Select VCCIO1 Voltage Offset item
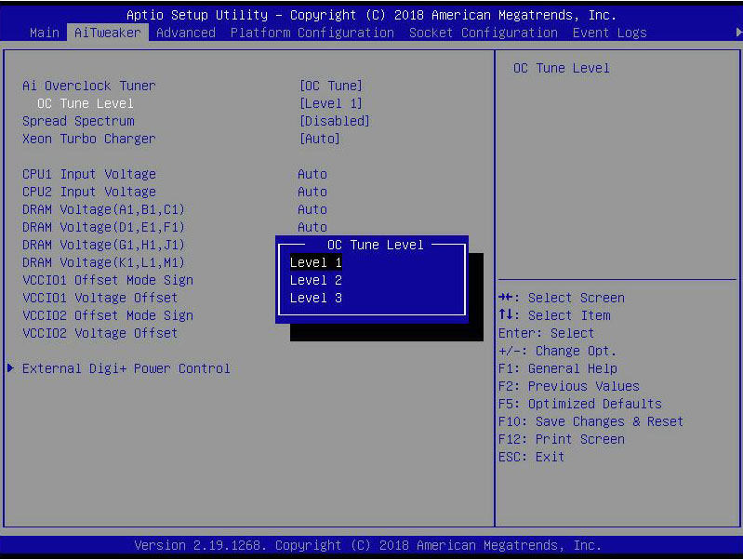The height and width of the screenshot is (560, 743). coord(100,298)
